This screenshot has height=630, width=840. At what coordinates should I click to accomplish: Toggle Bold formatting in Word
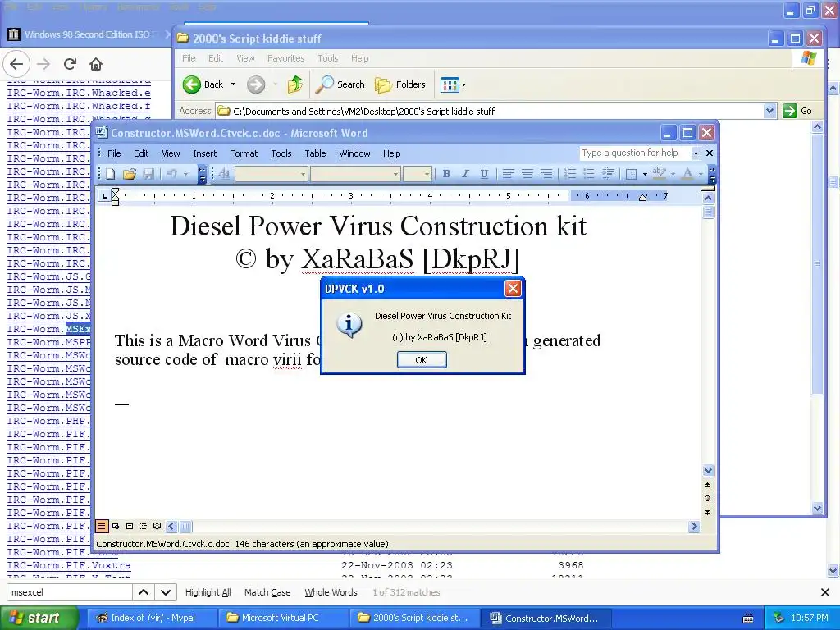click(x=446, y=174)
